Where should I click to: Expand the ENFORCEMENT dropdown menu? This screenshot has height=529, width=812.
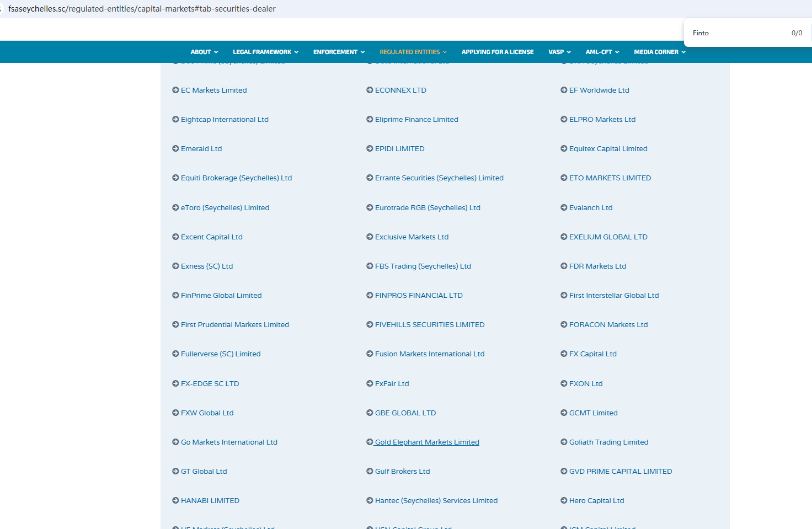(339, 52)
